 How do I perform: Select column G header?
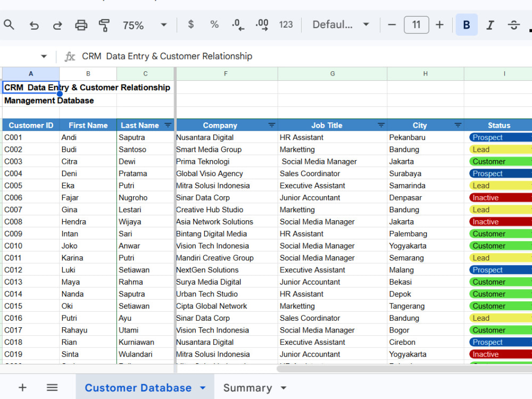(x=332, y=73)
